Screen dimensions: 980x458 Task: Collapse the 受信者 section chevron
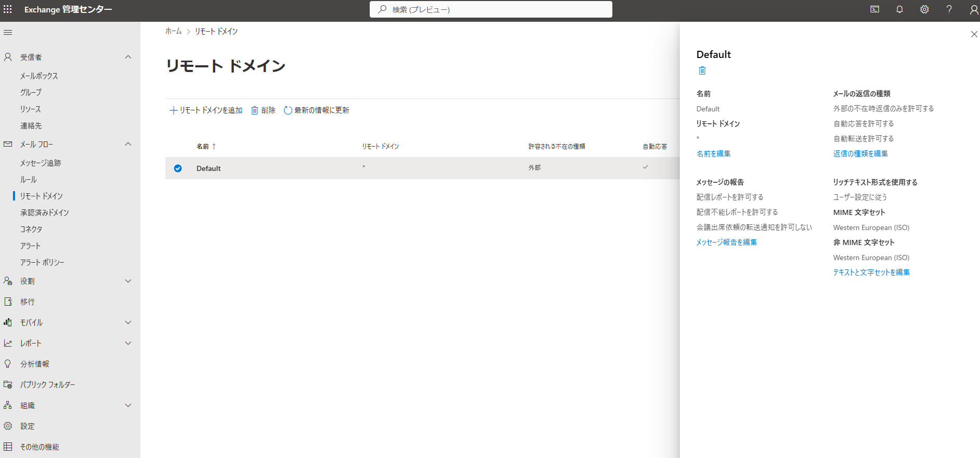(128, 57)
